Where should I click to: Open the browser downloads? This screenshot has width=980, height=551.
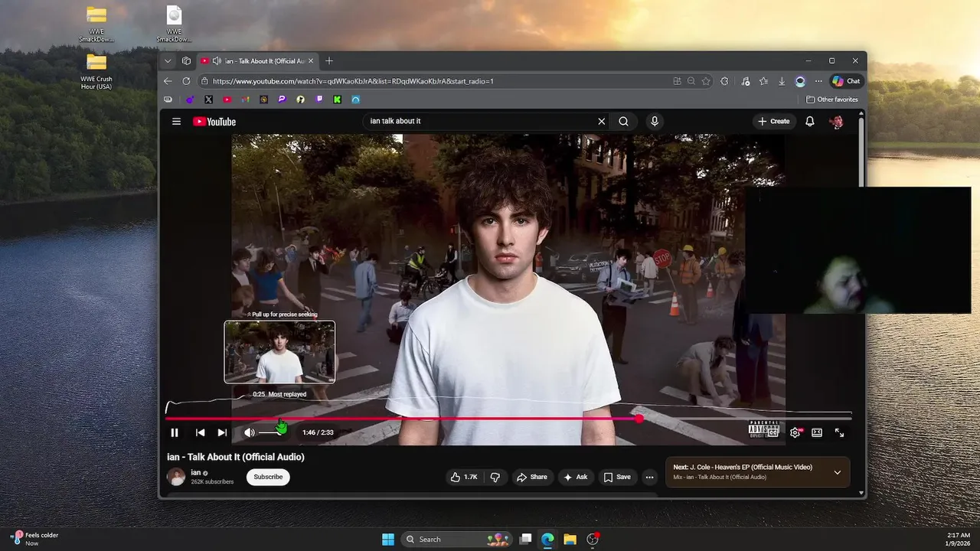click(x=782, y=81)
